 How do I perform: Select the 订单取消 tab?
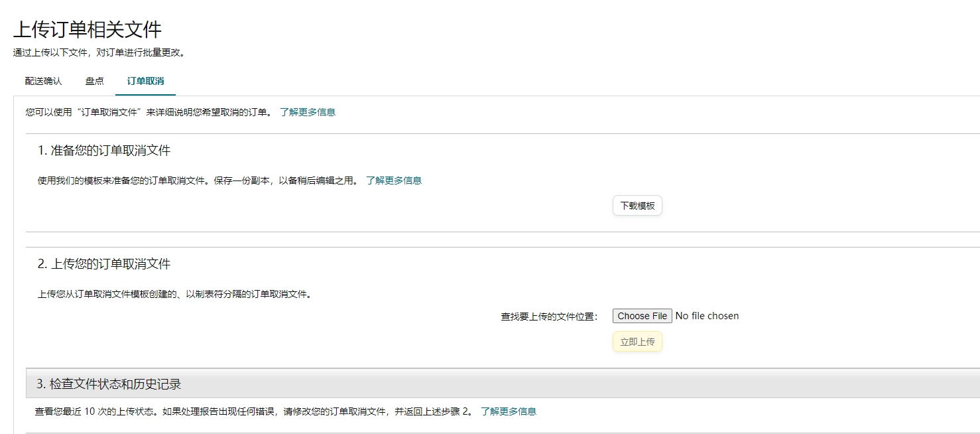coord(145,81)
